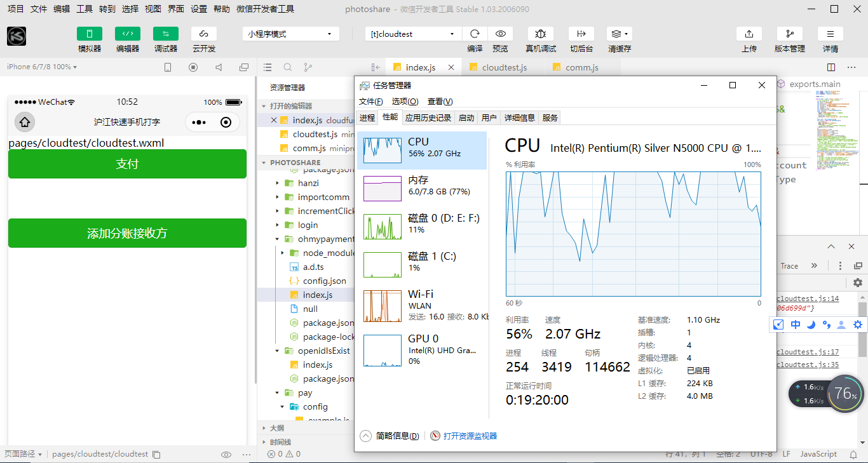Click the debugger console vertical scrollbar

(862, 329)
